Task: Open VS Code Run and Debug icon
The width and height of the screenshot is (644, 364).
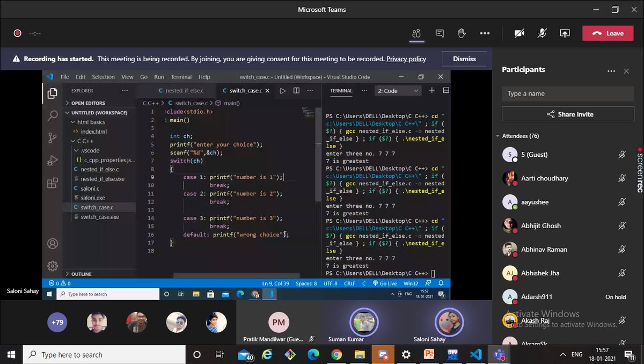Action: pos(53,161)
